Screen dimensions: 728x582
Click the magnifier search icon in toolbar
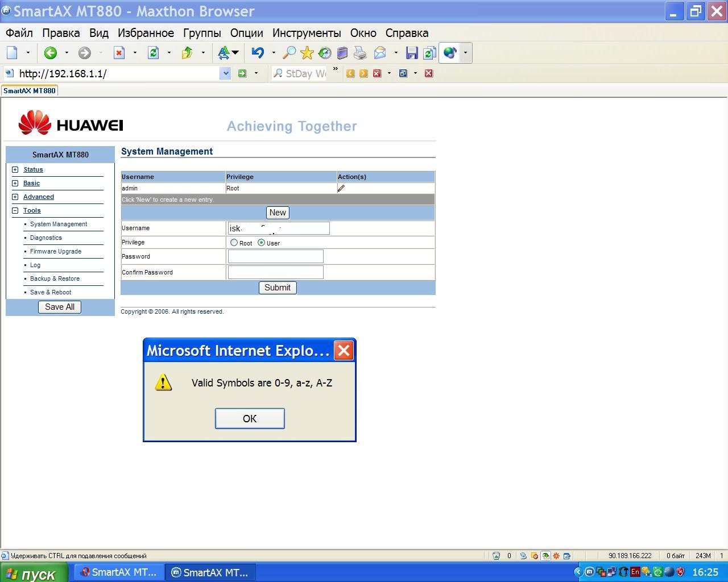pos(289,53)
